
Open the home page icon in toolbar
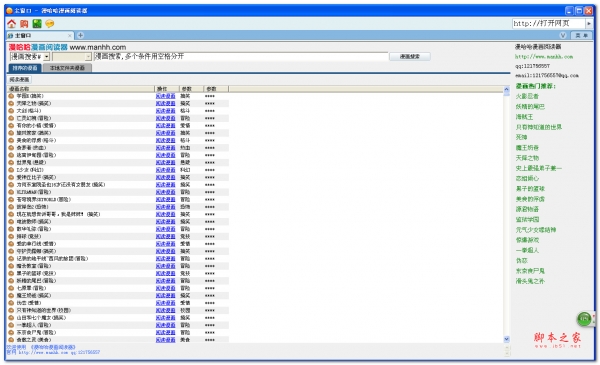(11, 24)
